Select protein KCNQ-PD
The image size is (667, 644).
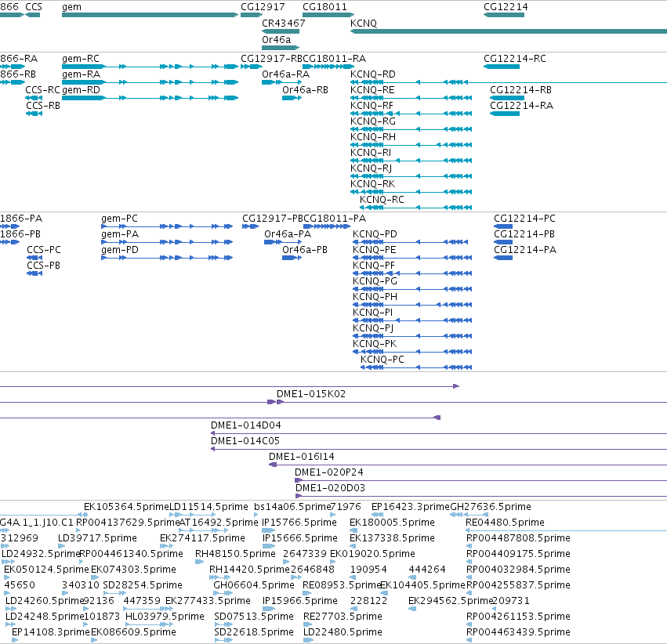tap(411, 242)
